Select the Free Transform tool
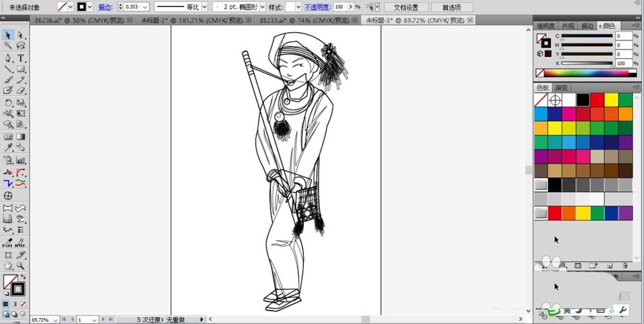644x324 pixels. [21, 113]
